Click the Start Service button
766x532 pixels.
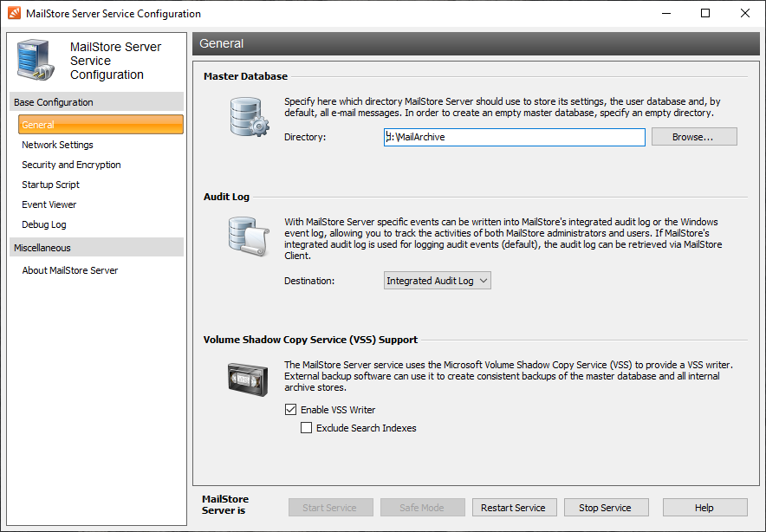pos(331,508)
